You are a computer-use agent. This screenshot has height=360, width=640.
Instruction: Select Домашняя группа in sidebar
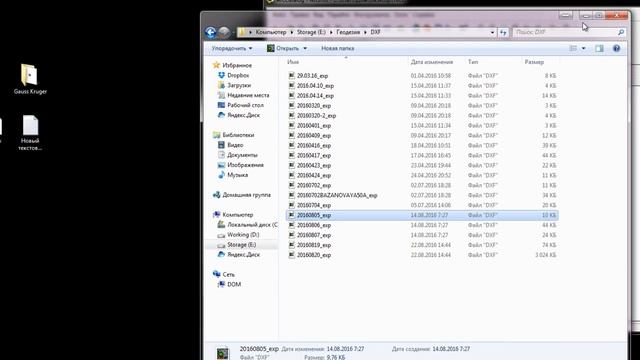coord(242,195)
